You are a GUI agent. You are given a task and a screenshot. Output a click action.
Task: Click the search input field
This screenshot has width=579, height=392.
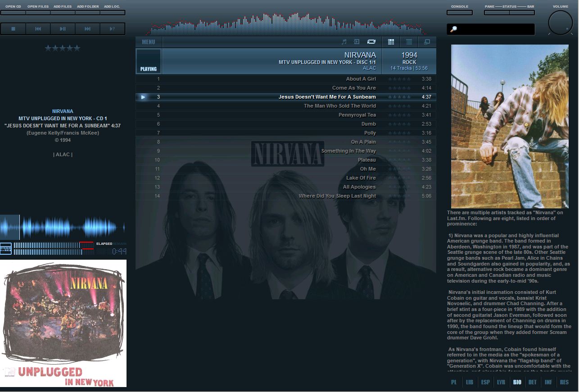(491, 29)
